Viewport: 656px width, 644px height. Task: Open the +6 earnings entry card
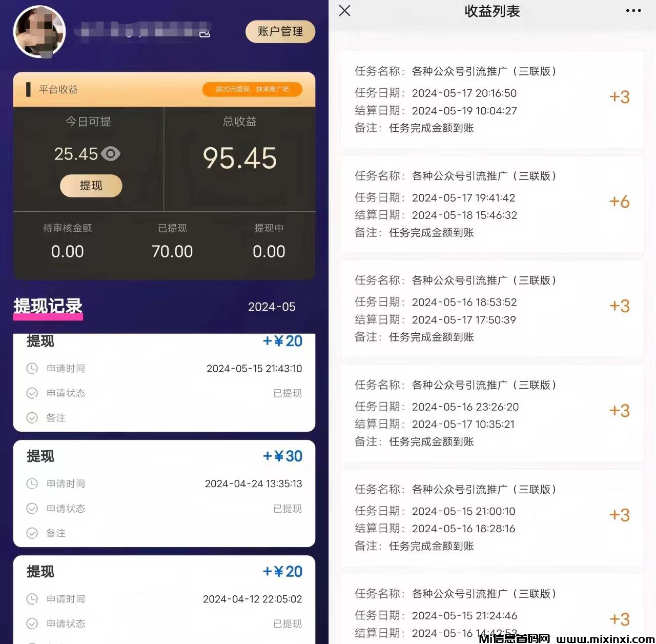pos(492,204)
